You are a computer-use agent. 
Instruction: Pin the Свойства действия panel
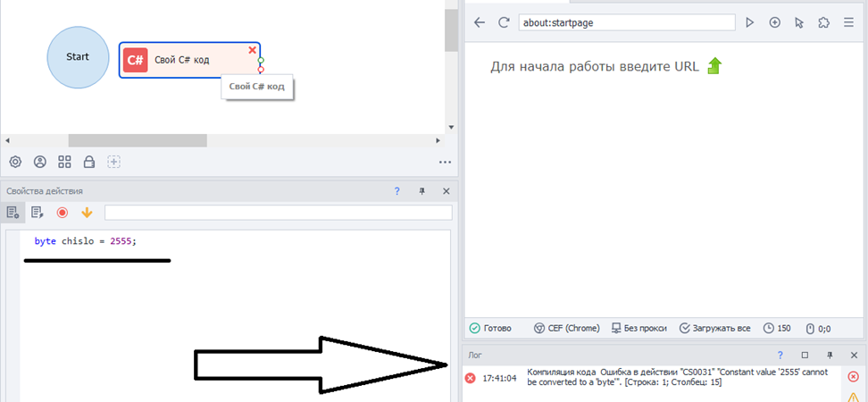[x=421, y=191]
